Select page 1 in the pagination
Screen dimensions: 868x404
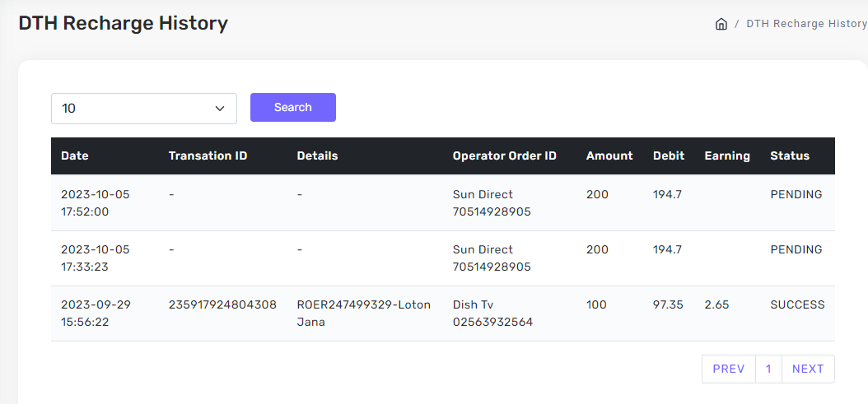click(768, 369)
